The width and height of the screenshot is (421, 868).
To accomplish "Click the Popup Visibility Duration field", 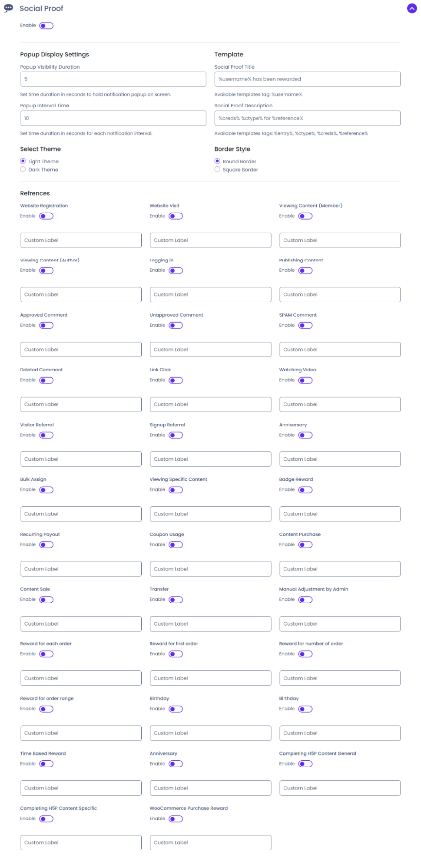I will point(113,79).
